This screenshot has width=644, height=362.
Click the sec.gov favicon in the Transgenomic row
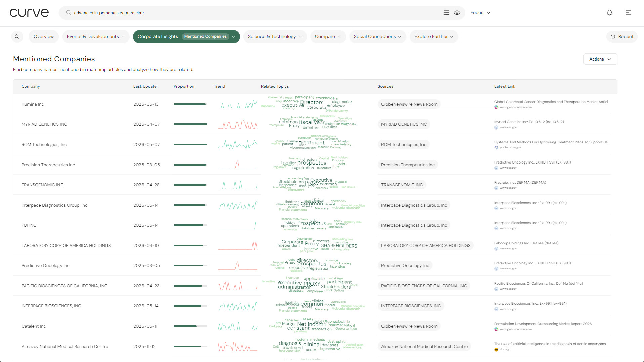tap(496, 188)
